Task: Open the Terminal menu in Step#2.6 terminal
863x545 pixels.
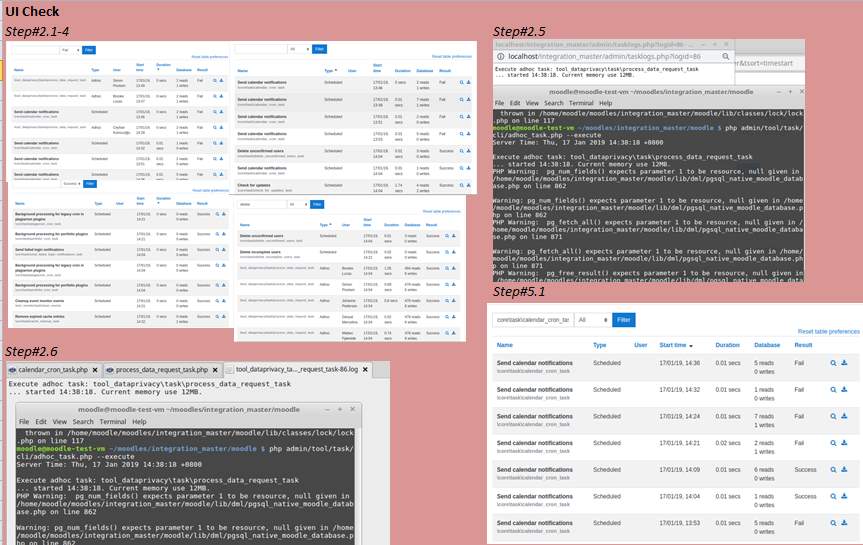Action: click(113, 422)
